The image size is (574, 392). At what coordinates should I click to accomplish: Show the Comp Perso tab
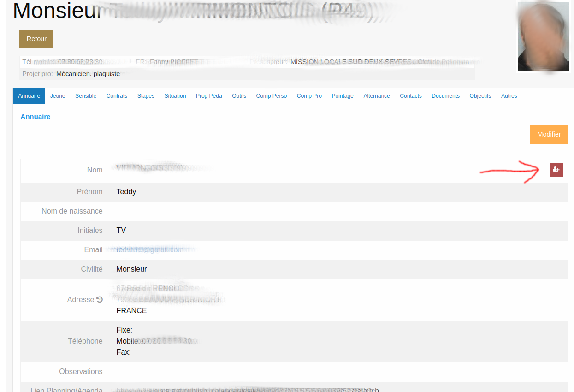click(x=272, y=96)
